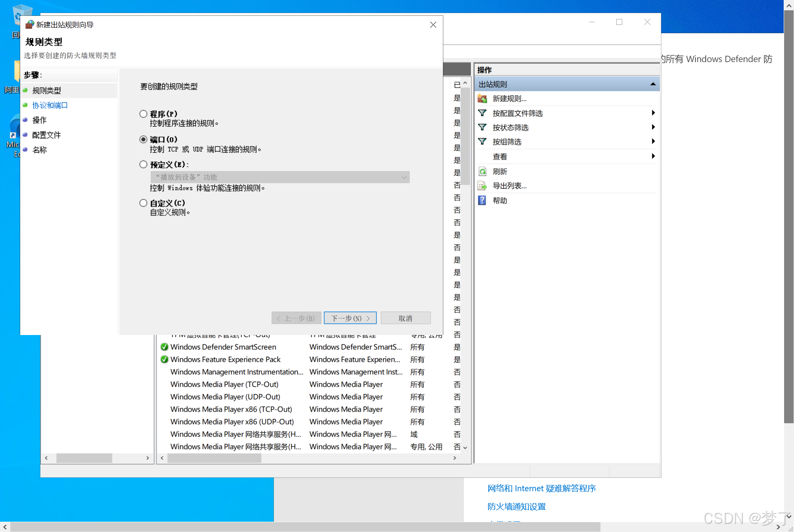The width and height of the screenshot is (794, 532).
Task: Click left tree pane horizontal scrollbar thumb
Action: pyautogui.click(x=84, y=458)
